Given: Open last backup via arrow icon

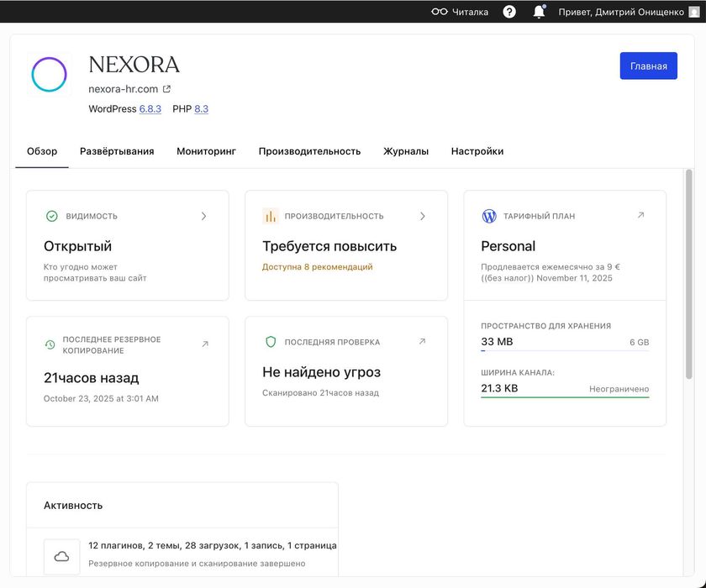Looking at the screenshot, I should pos(205,344).
